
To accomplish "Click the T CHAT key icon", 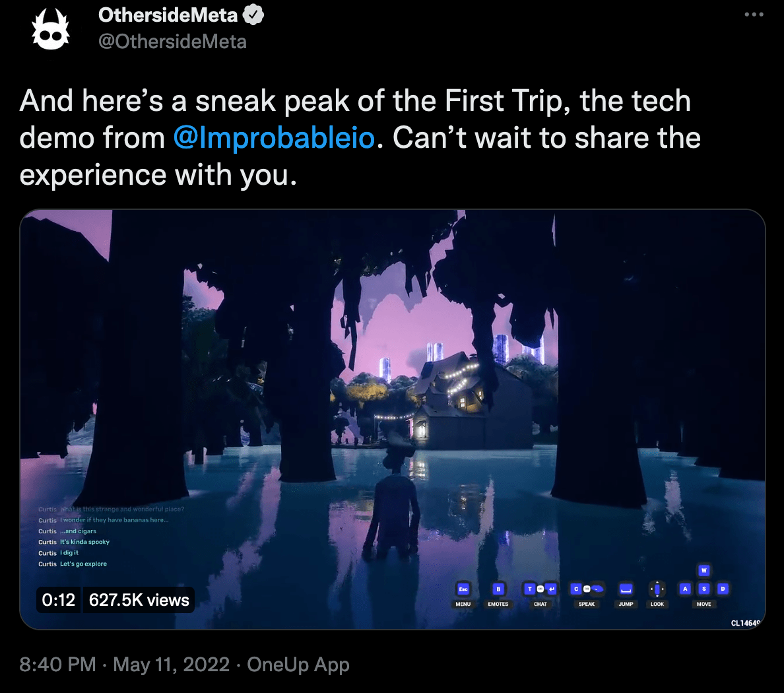I will [529, 589].
